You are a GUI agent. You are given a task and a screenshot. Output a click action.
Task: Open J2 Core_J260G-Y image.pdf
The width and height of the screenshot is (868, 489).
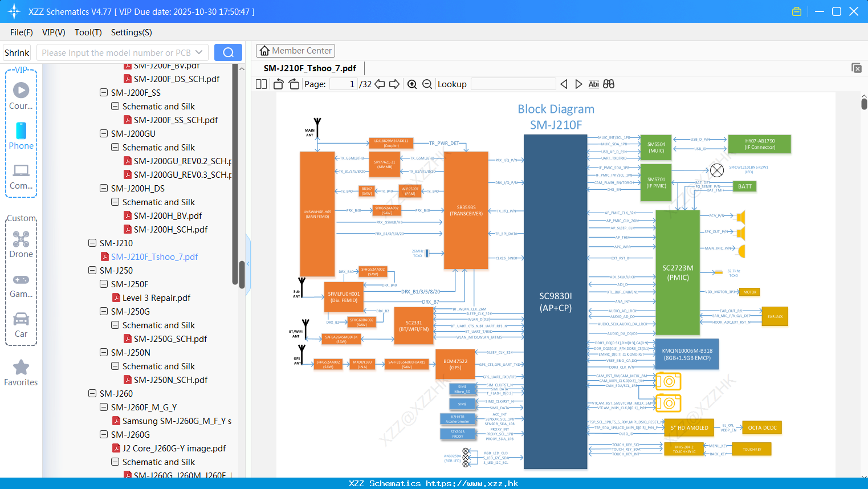(174, 449)
